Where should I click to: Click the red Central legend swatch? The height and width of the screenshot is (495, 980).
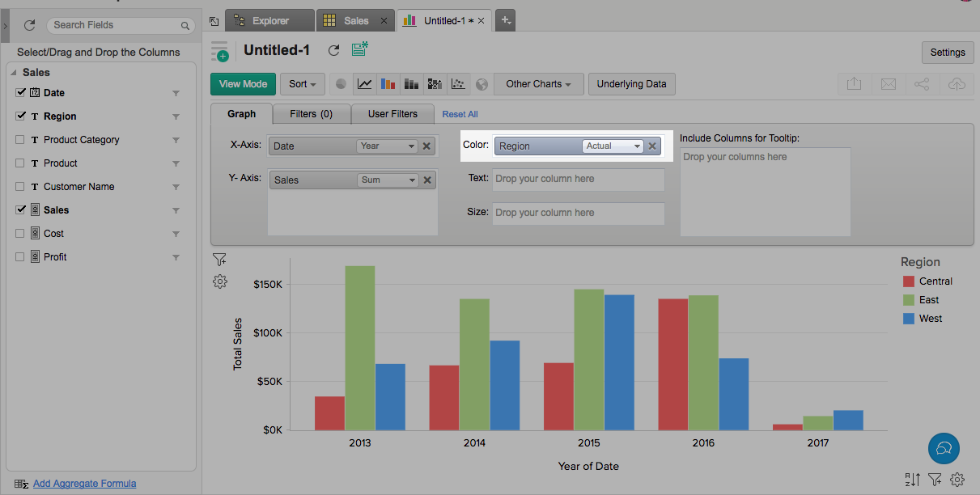click(x=908, y=281)
